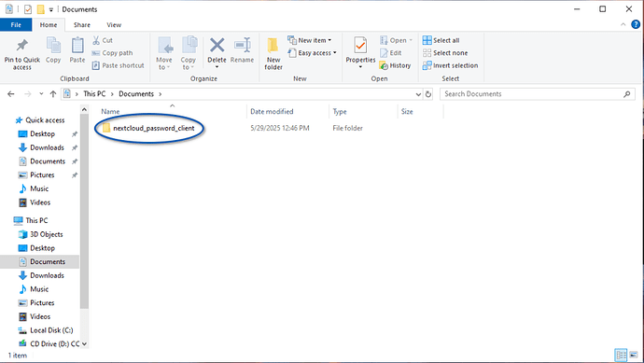The image size is (644, 363).
Task: Select This PC in navigation pane
Action: click(x=31, y=220)
